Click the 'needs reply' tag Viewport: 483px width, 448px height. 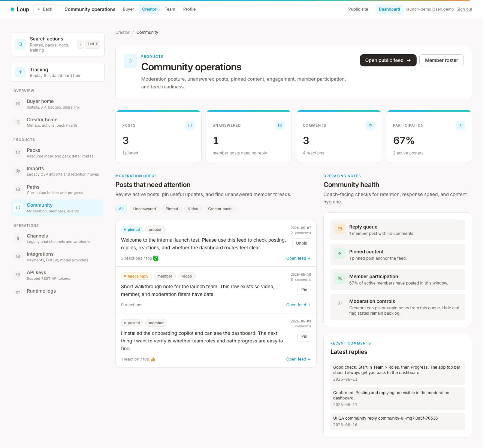pyautogui.click(x=136, y=276)
